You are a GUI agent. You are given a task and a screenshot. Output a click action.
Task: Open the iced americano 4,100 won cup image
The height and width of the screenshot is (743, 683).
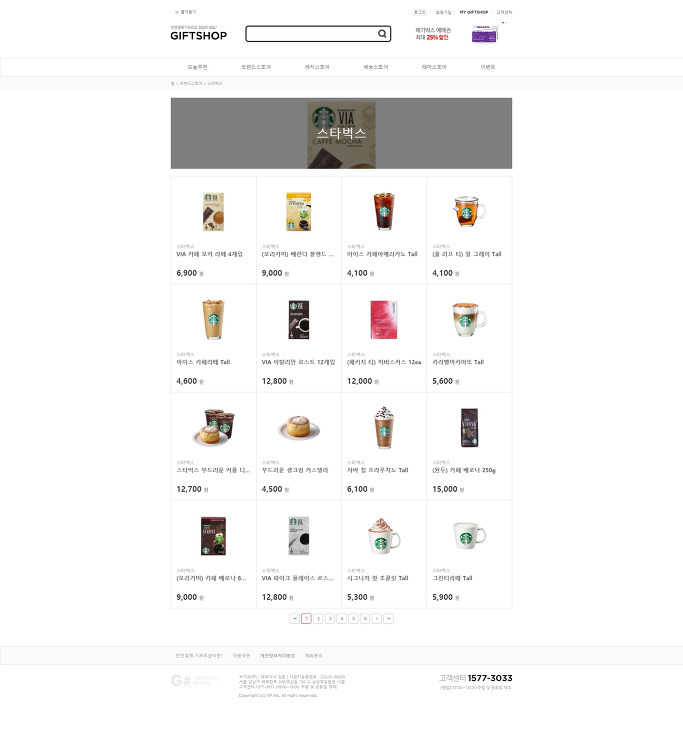point(384,211)
